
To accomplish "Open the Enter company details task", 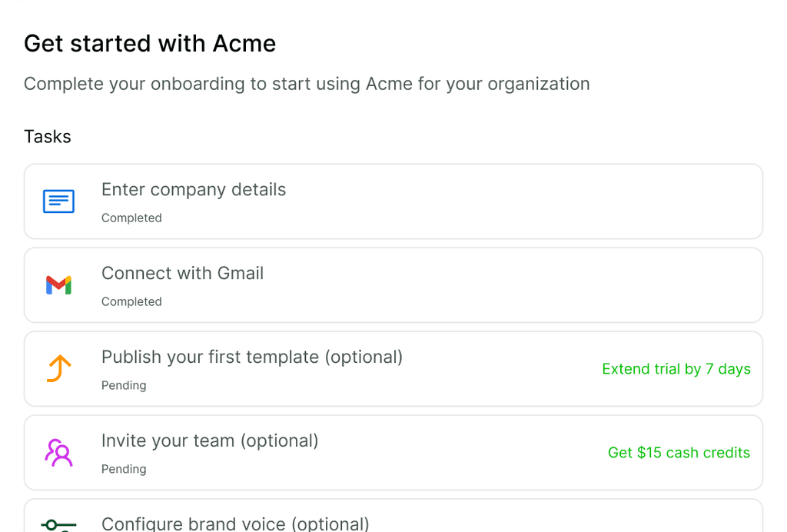I will pyautogui.click(x=194, y=190).
